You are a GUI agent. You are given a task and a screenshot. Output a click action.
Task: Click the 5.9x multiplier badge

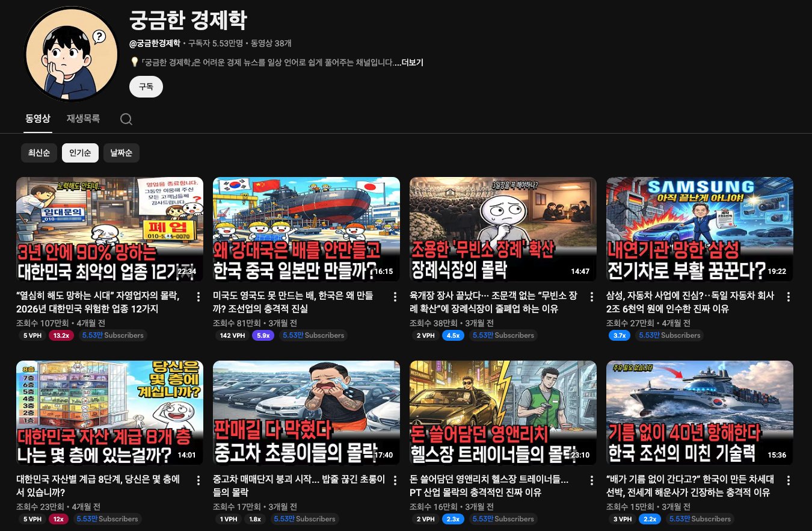[263, 335]
